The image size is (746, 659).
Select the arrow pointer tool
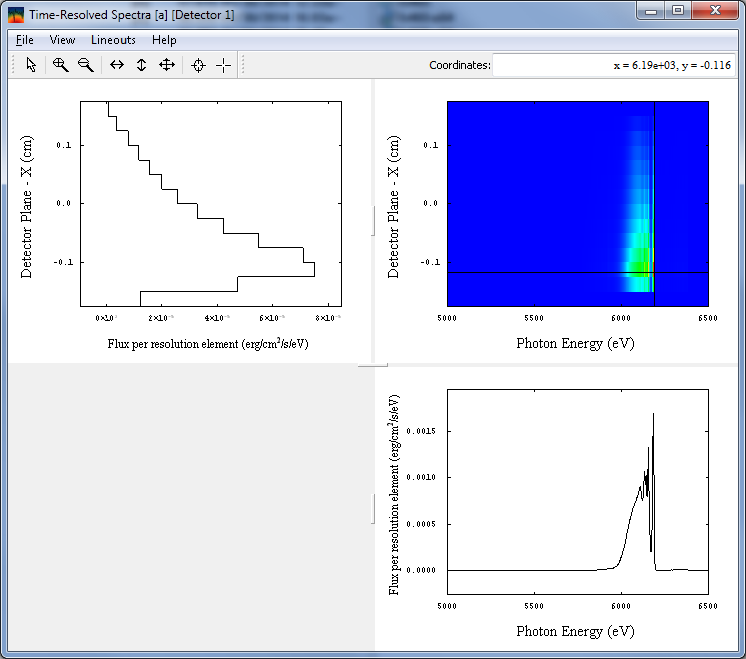(x=31, y=65)
